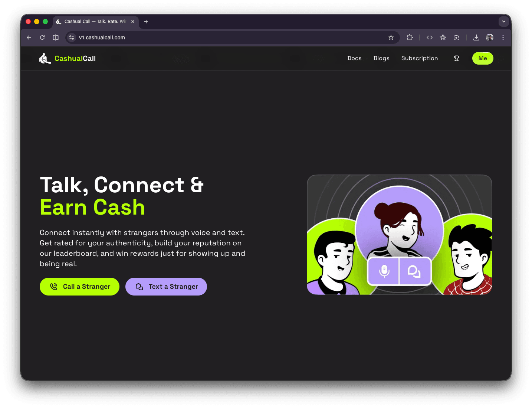Viewport: 532px width, 408px height.
Task: Open the browser downloads icon
Action: [476, 37]
